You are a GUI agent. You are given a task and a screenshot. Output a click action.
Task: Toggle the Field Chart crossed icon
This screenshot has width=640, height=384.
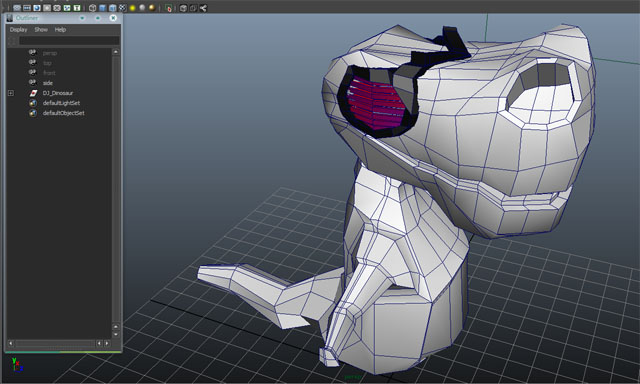tap(57, 8)
